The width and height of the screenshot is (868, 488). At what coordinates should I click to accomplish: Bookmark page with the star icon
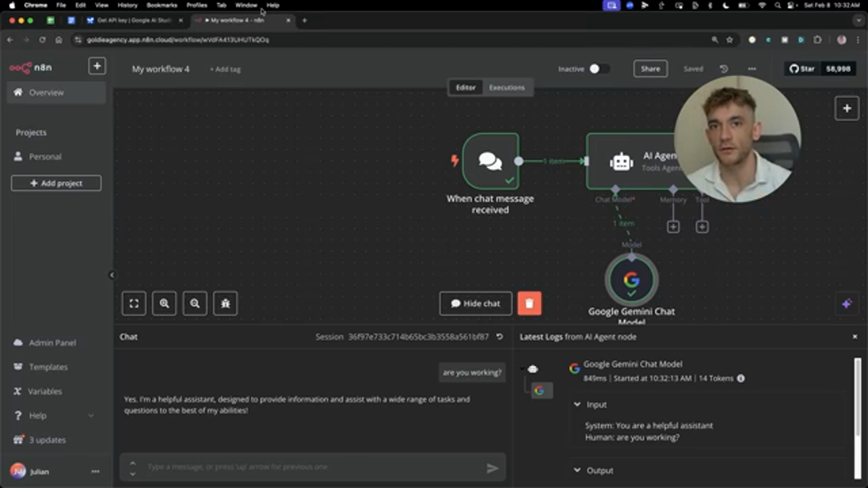coord(730,40)
